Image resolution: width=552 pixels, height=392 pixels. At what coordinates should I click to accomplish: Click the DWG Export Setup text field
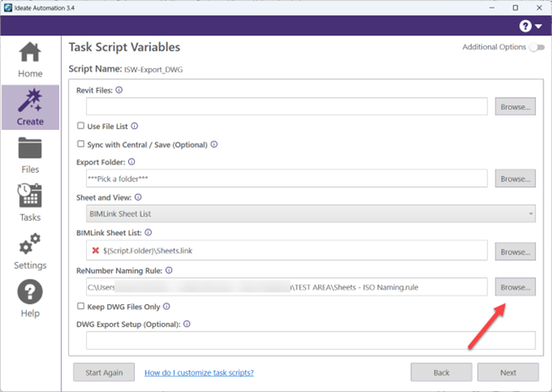coord(310,341)
